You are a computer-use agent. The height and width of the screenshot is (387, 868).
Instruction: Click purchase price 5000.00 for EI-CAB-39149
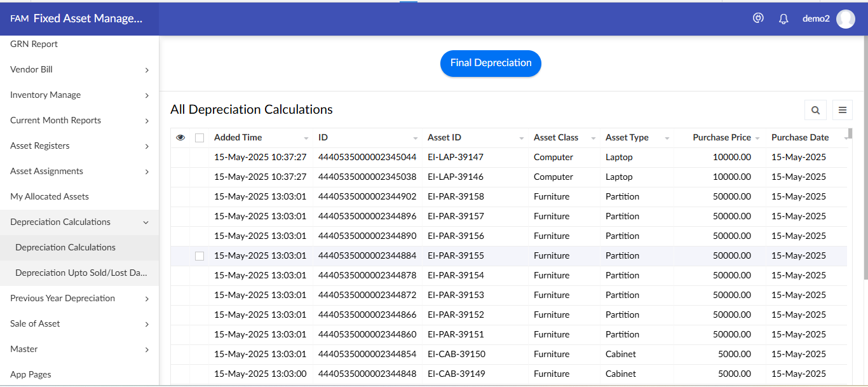pyautogui.click(x=735, y=374)
